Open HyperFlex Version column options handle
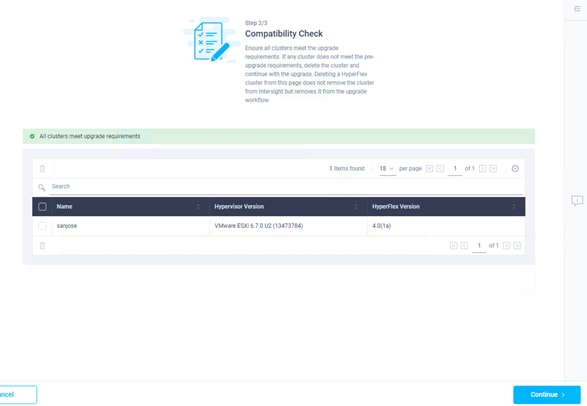 coord(514,207)
